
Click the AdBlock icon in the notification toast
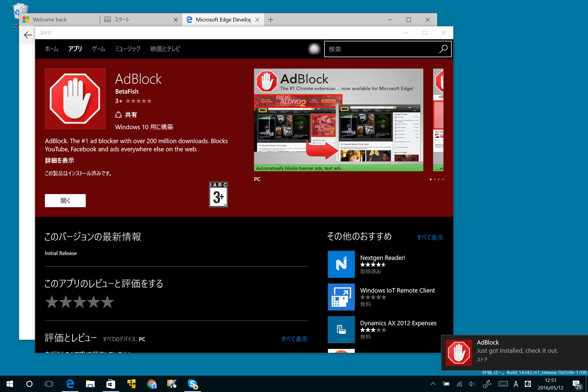459,352
